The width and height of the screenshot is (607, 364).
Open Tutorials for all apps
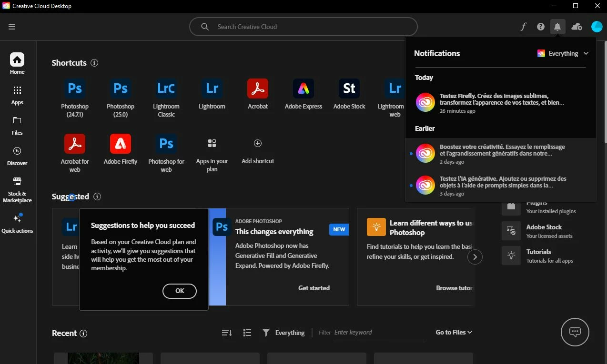coord(537,256)
